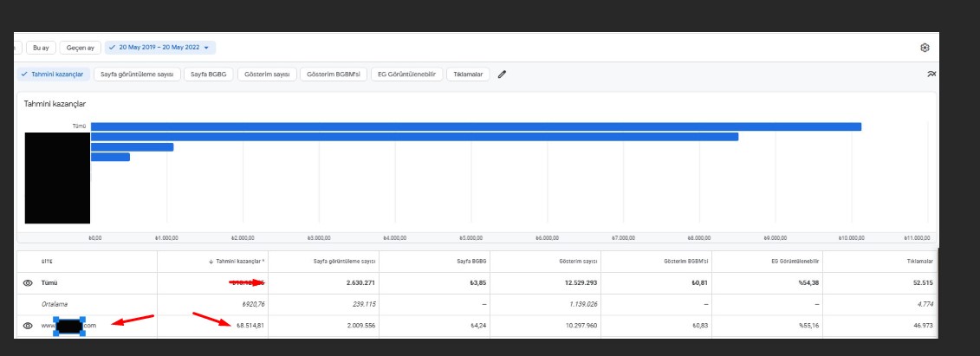Sort by the SİTE column header

click(47, 262)
